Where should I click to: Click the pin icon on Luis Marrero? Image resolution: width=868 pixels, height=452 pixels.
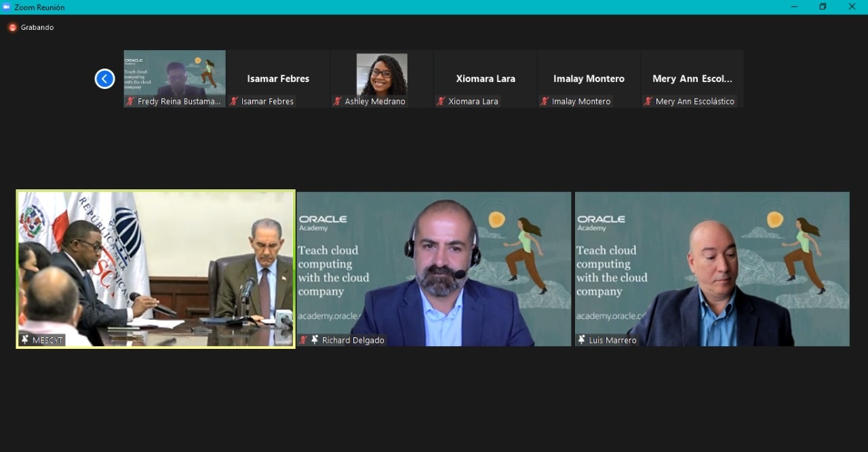pos(582,340)
